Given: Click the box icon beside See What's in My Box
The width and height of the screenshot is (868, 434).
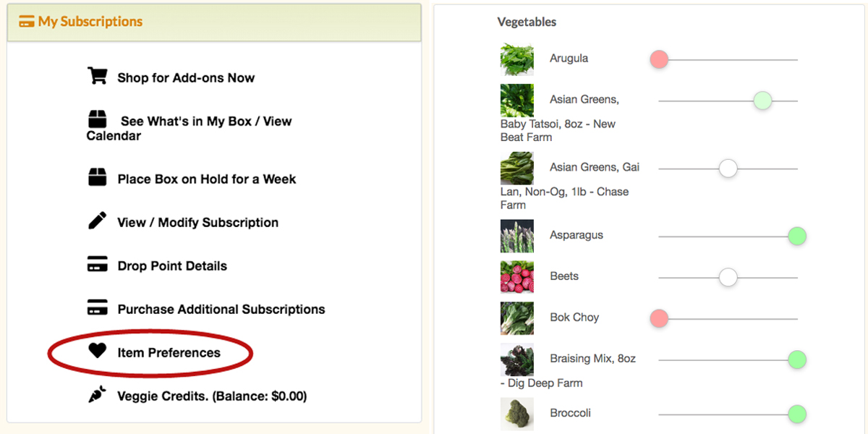Looking at the screenshot, I should coord(97,119).
